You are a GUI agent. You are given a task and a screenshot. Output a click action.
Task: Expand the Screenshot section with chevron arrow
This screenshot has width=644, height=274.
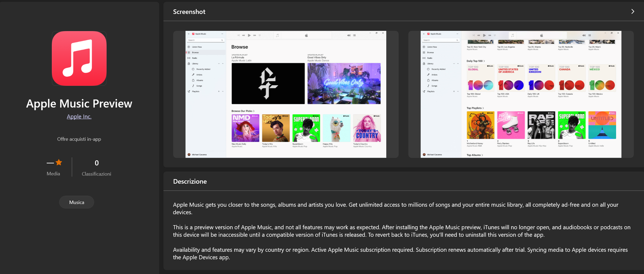pos(633,12)
